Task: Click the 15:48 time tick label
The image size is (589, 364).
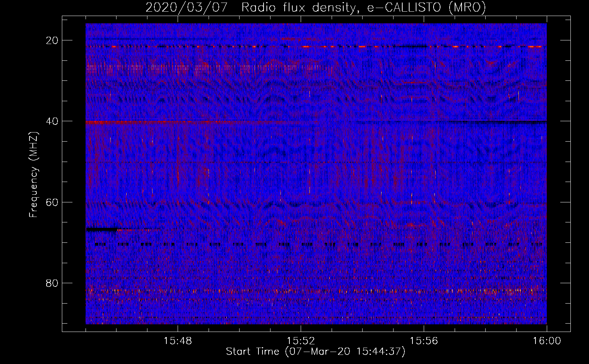Action: click(178, 341)
